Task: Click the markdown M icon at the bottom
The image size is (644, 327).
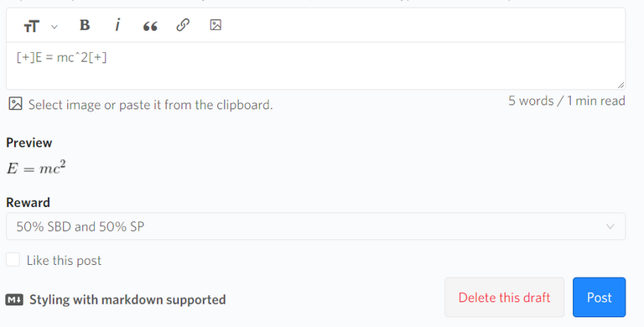Action: coord(14,300)
